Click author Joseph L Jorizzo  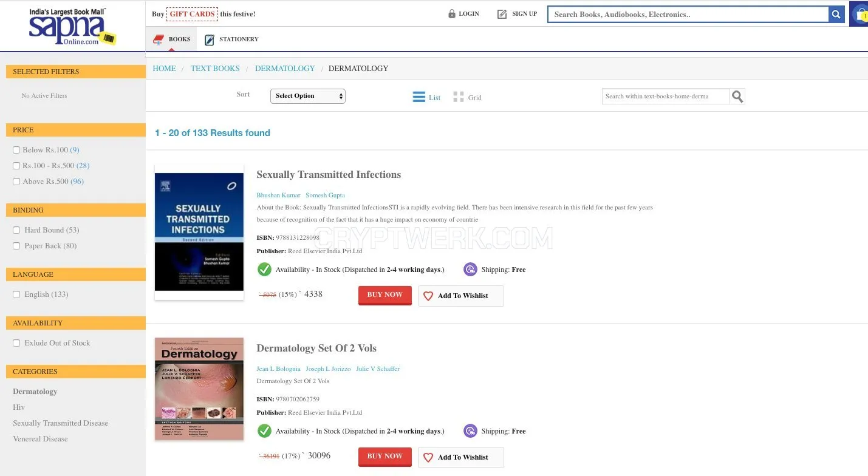tap(328, 369)
